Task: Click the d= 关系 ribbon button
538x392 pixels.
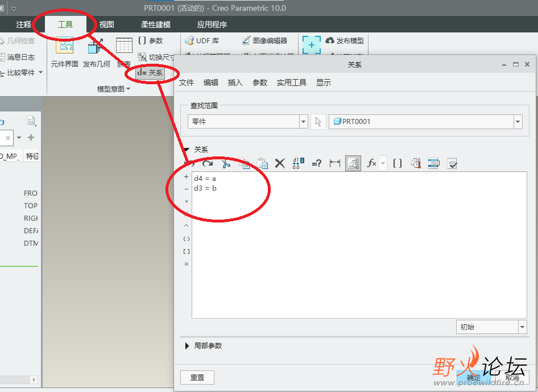Action: (x=150, y=73)
